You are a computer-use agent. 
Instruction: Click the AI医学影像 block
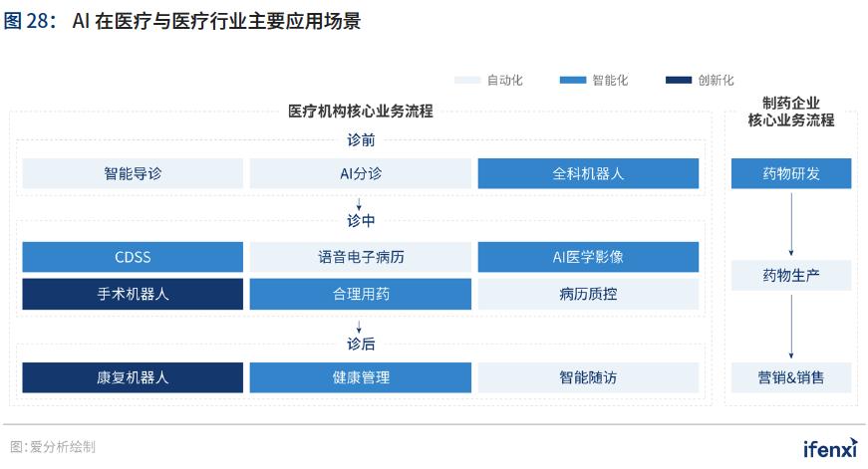pos(588,257)
